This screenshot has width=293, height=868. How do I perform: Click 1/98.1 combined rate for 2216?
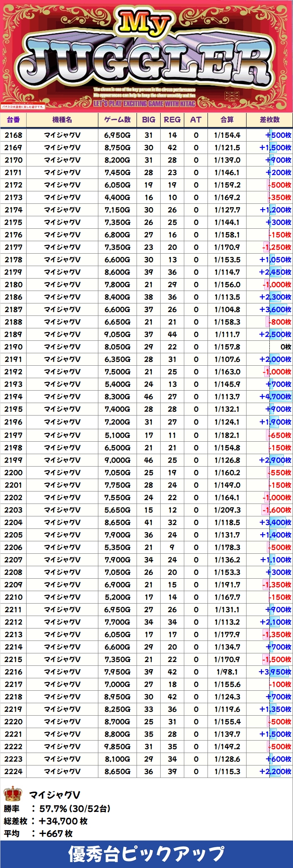pyautogui.click(x=227, y=672)
